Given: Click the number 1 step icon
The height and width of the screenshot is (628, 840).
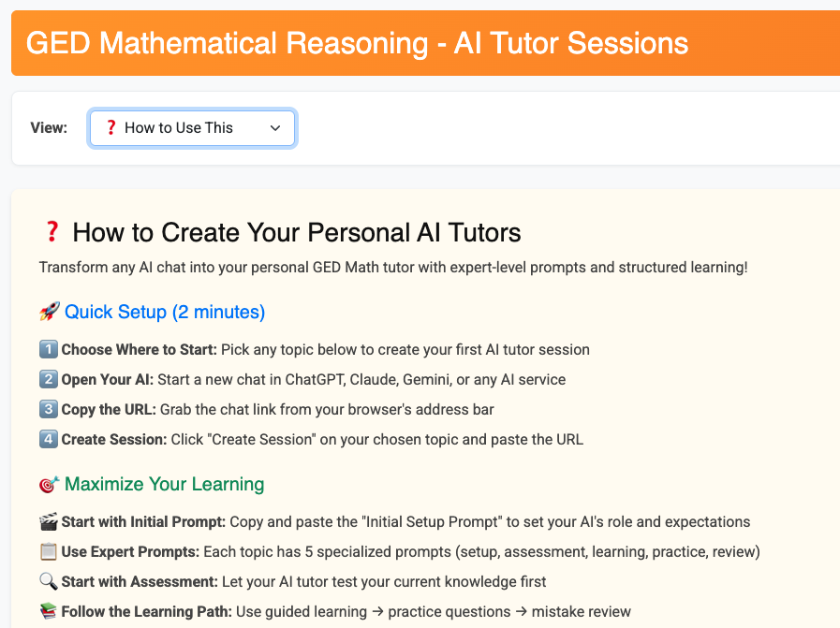Looking at the screenshot, I should click(49, 350).
